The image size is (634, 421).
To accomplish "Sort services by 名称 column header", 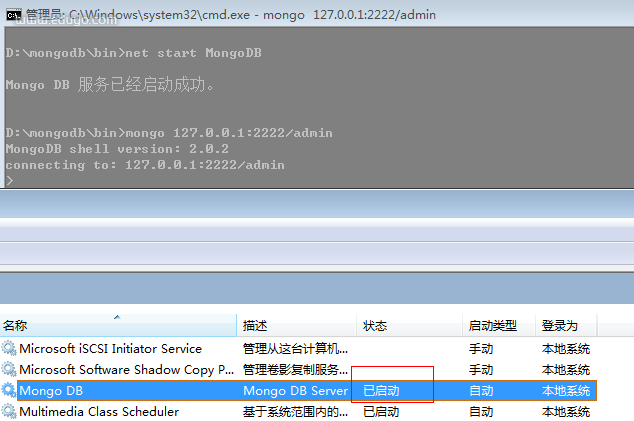I will [15, 326].
